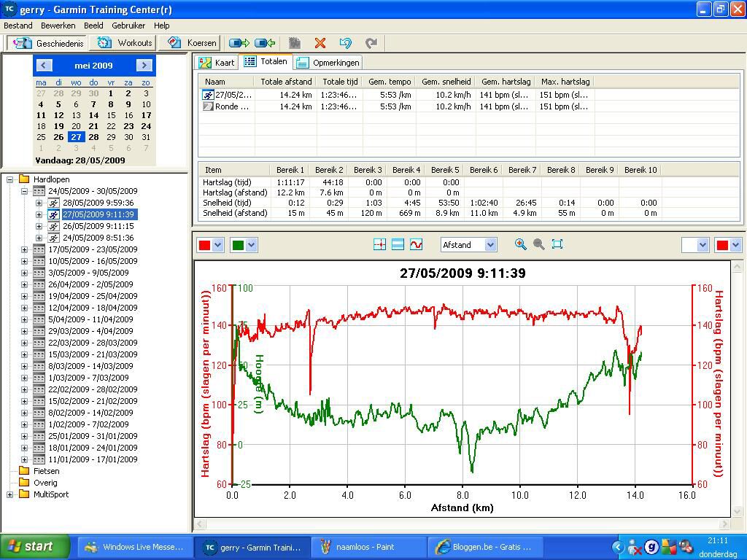Open the Bewerken menu
Viewport: 747px width, 560px height.
(58, 26)
